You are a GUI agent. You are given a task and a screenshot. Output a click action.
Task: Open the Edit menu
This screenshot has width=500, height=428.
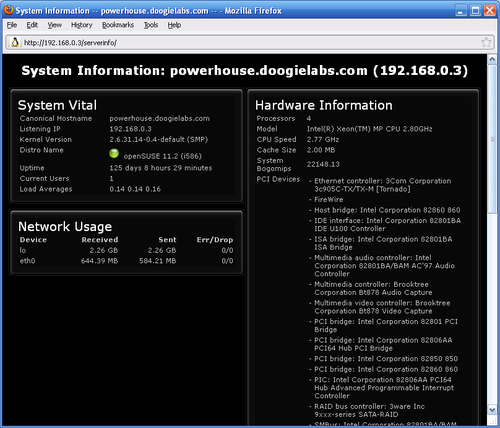click(32, 25)
